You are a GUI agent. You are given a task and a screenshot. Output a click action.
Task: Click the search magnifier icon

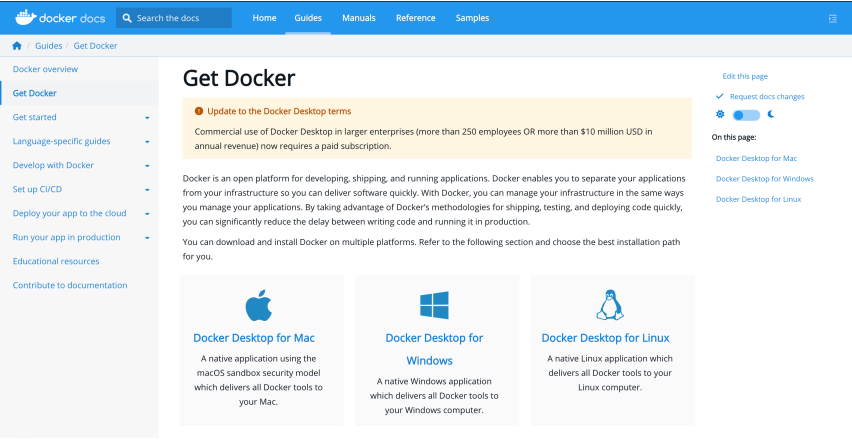pos(127,18)
